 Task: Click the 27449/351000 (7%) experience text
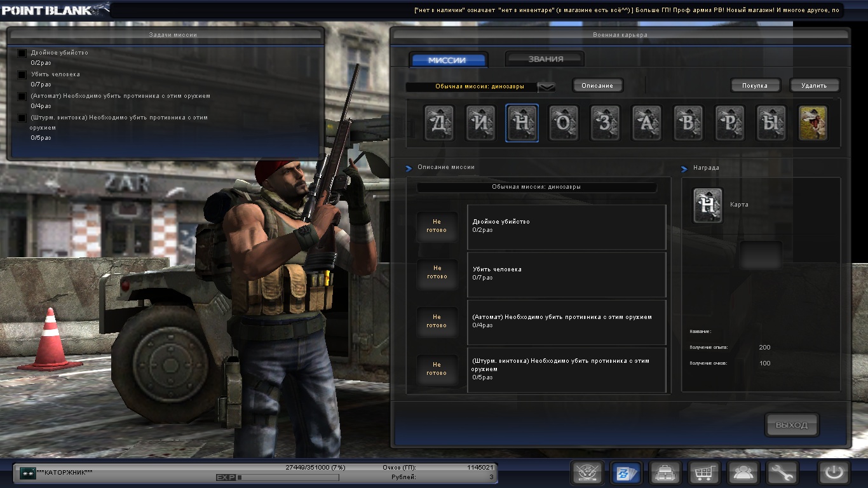[x=315, y=467]
